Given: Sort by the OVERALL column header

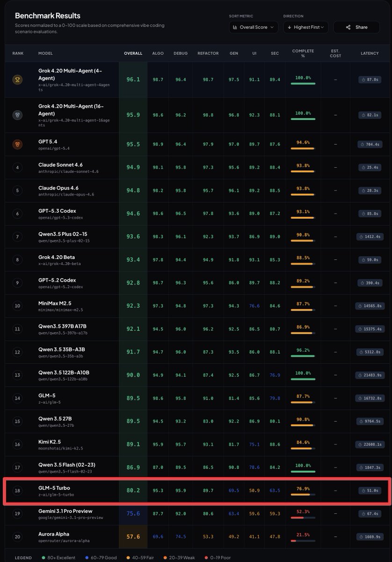Looking at the screenshot, I should click(133, 53).
